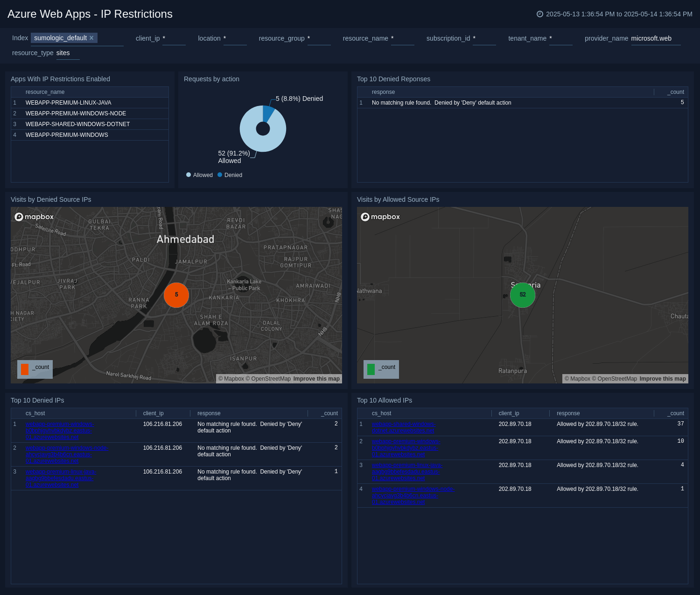This screenshot has width=700, height=595.
Task: Open Mapbox attribution link on Denied Source IPs map
Action: tap(231, 379)
